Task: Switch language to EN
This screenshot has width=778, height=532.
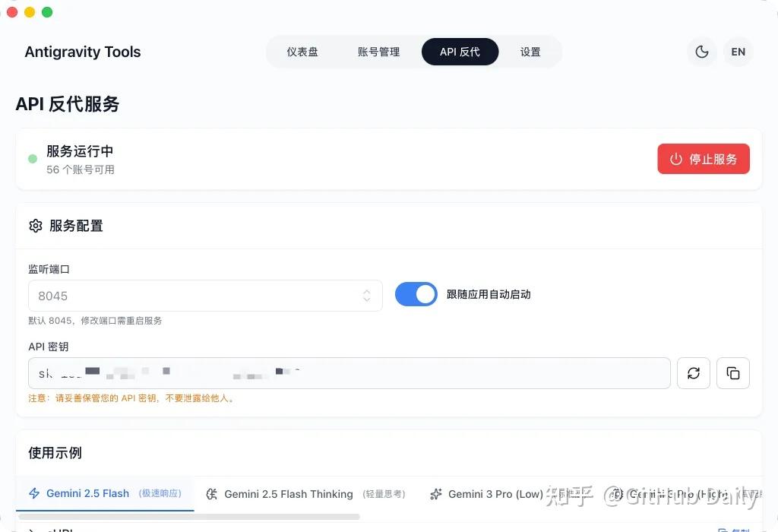Action: point(738,52)
